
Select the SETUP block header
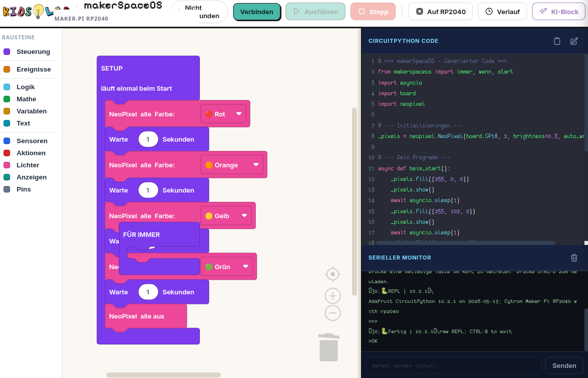click(x=148, y=78)
